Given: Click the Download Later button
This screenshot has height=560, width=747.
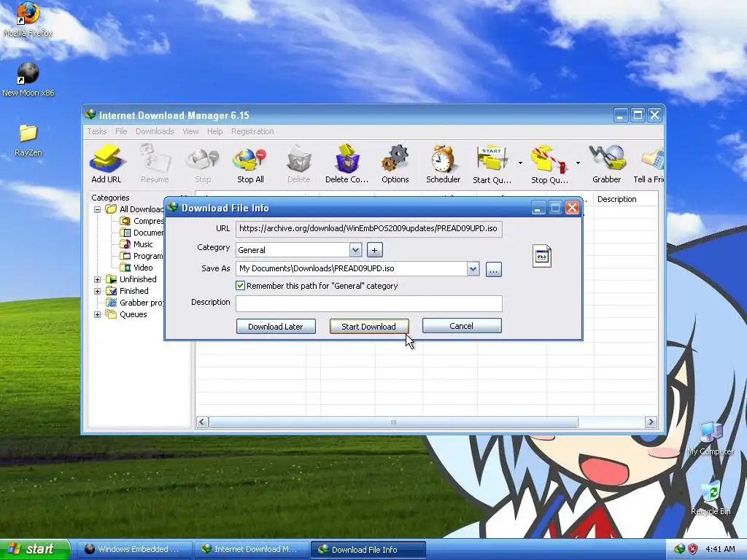Looking at the screenshot, I should 276,326.
